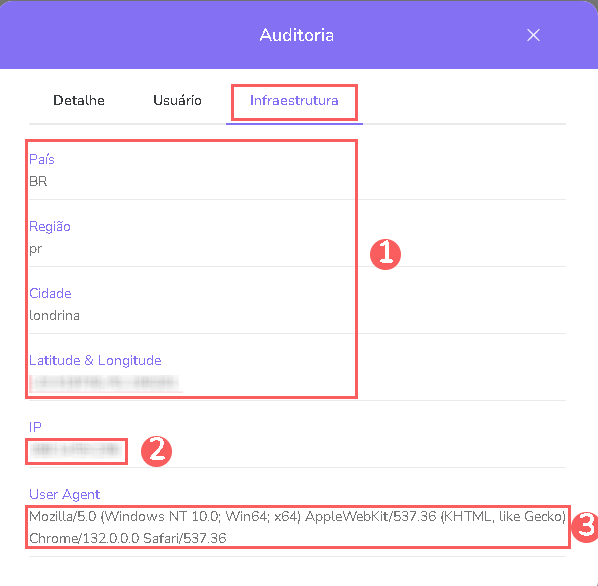Click the Auditoria dialog title
598x586 pixels.
(297, 35)
